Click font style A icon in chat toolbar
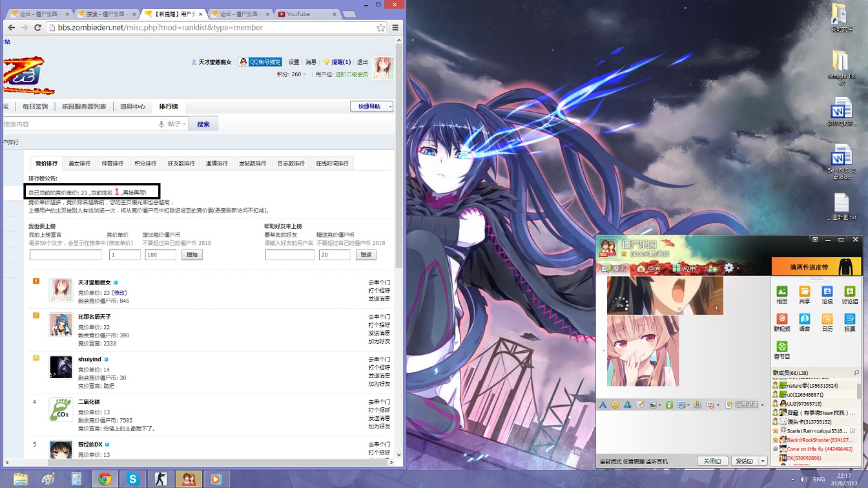Screen dimensions: 868x488 coord(603,405)
